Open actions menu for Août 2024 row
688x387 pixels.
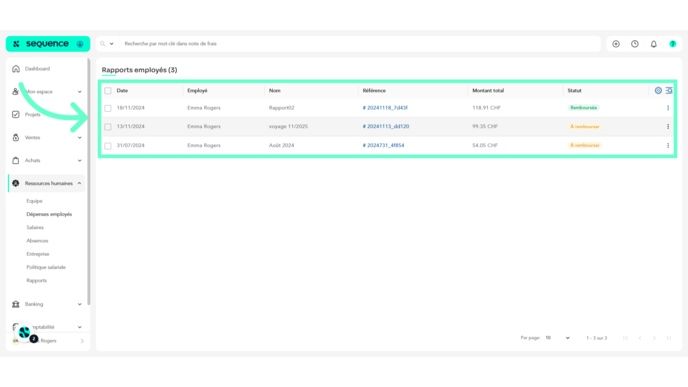coord(668,145)
